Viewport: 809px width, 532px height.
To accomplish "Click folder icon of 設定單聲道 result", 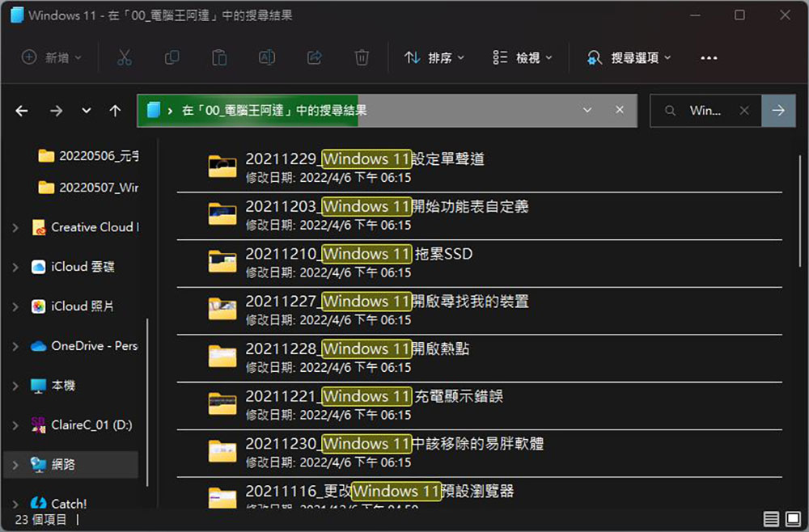I will tap(222, 166).
